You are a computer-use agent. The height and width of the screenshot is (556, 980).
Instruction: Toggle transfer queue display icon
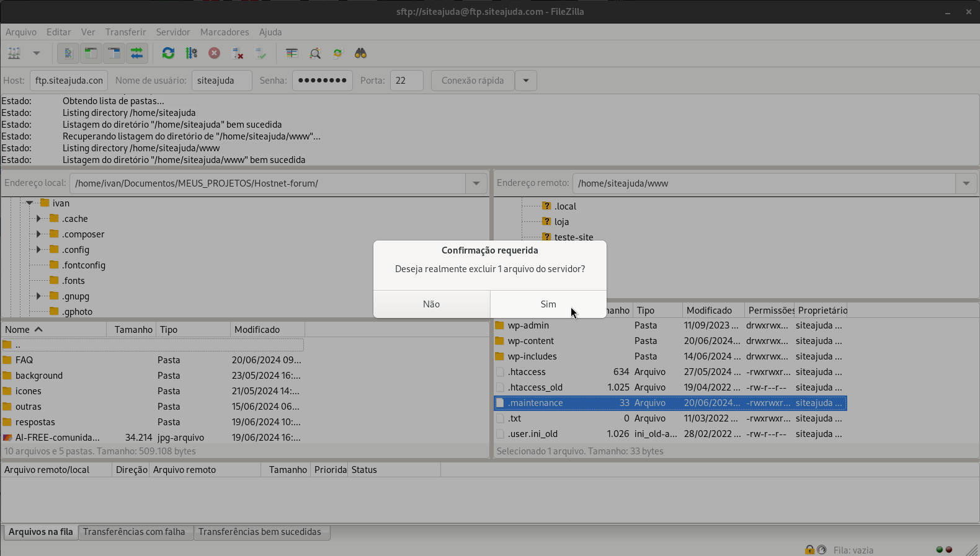pyautogui.click(x=136, y=53)
